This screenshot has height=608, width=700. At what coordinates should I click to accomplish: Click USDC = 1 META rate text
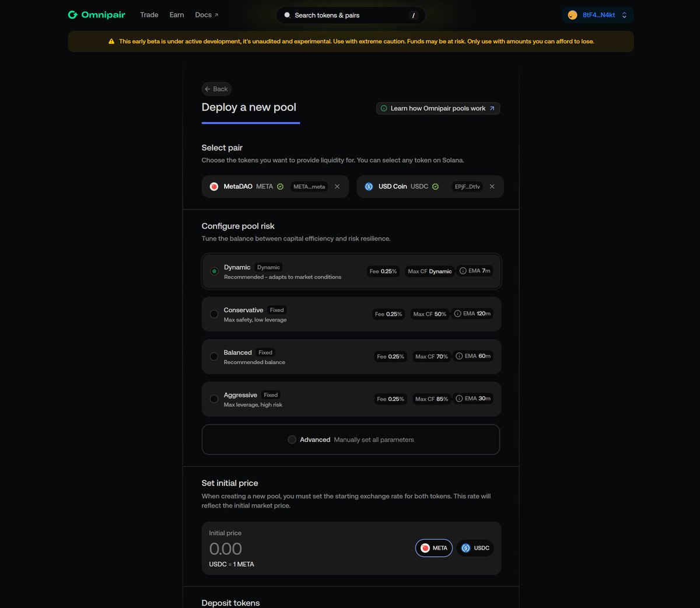(232, 564)
